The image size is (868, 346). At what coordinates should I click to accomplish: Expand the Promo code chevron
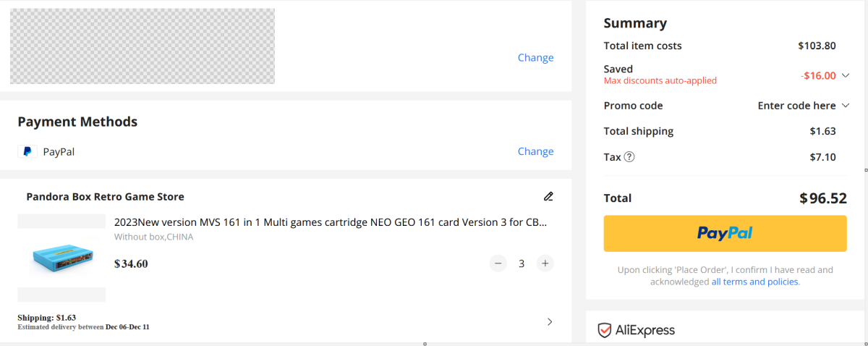845,106
